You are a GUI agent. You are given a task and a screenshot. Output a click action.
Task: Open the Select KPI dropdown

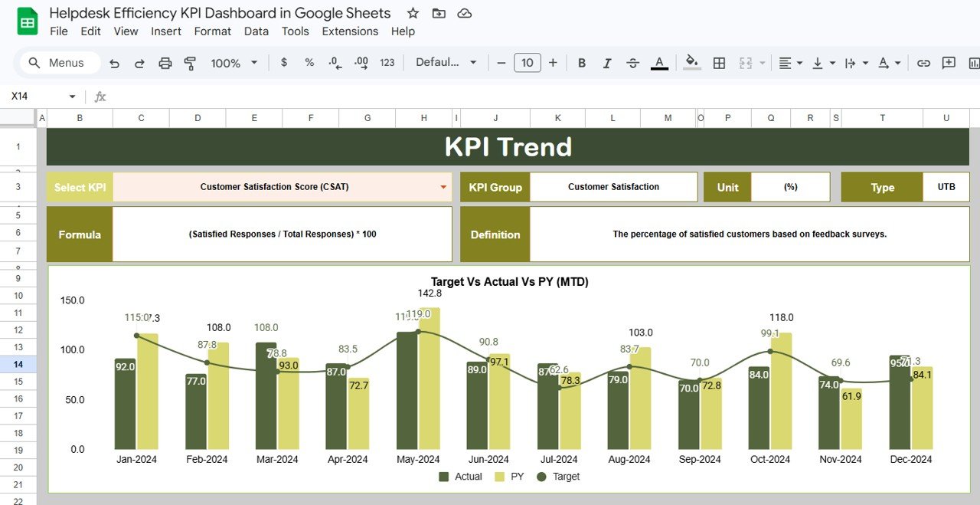443,186
